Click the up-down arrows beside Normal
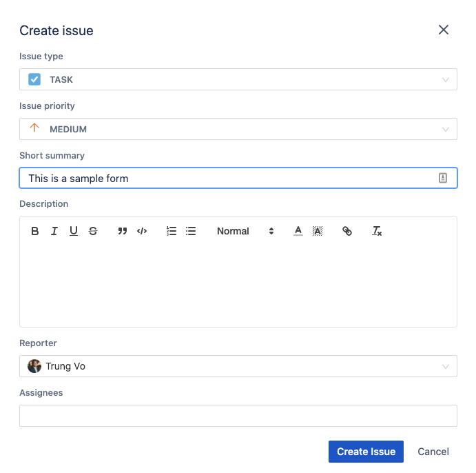Image resolution: width=476 pixels, height=473 pixels. pos(271,231)
